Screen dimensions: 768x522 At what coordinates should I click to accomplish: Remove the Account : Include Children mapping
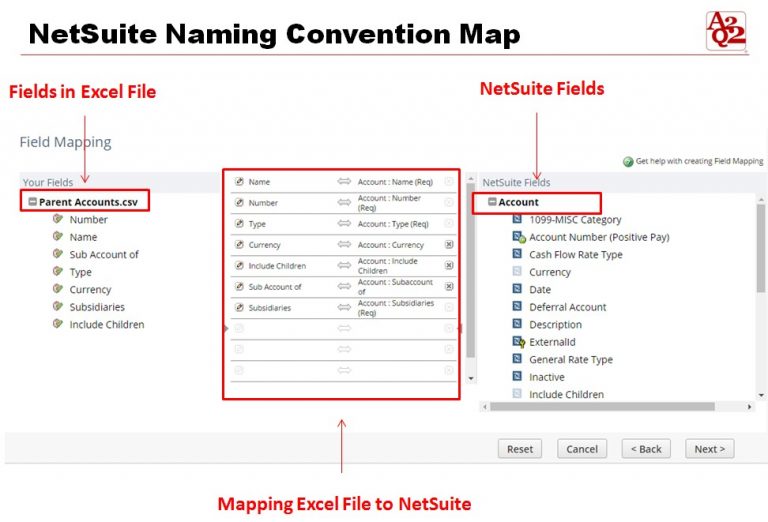[x=449, y=265]
